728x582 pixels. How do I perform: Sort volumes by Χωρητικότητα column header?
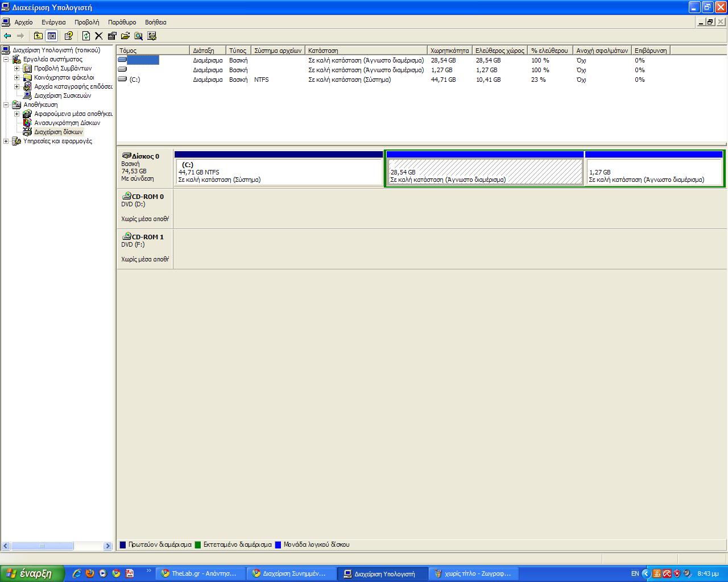tap(449, 51)
